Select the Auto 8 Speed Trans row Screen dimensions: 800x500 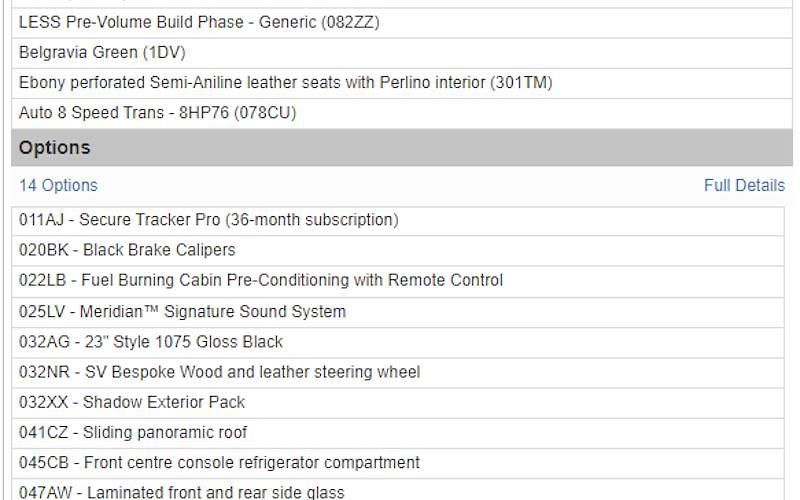402,113
